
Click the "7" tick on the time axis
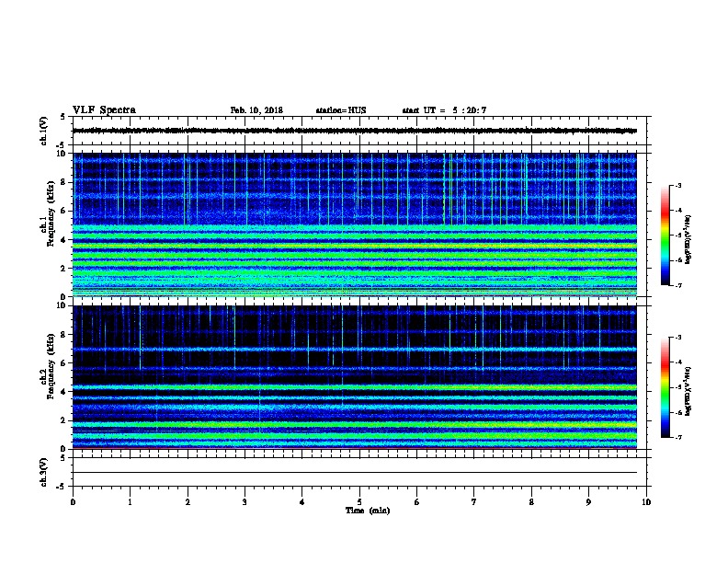pyautogui.click(x=474, y=502)
